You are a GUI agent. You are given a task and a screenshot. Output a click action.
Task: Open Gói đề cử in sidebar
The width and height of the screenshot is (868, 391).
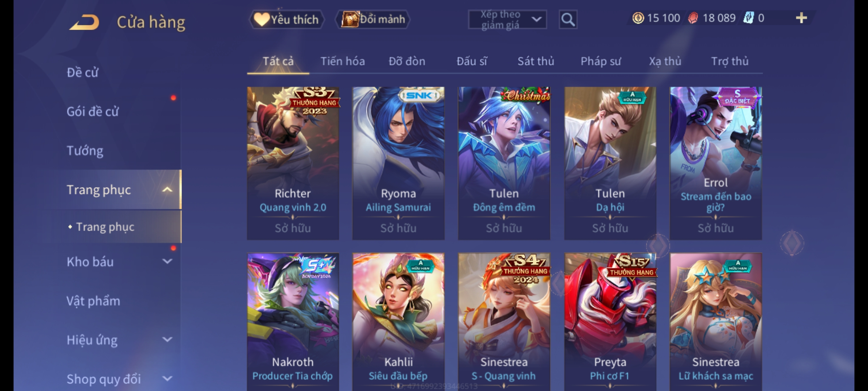pos(93,111)
